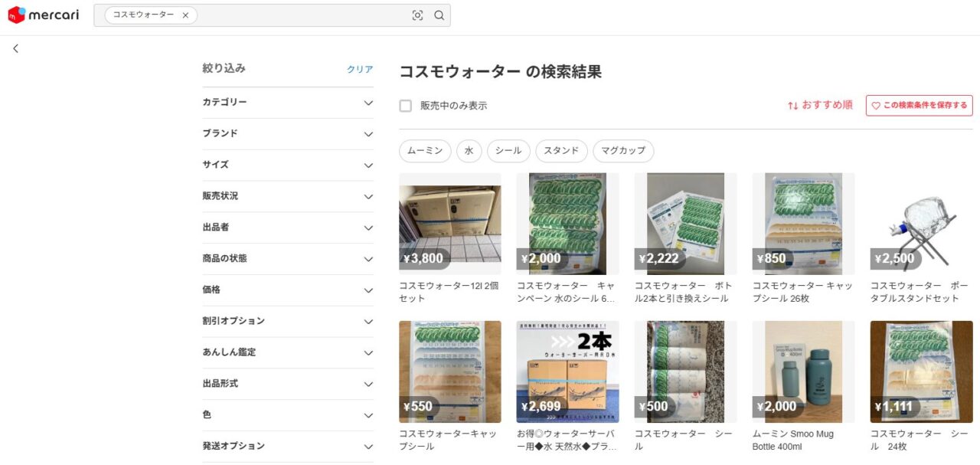Open image search camera icon

coord(417,15)
